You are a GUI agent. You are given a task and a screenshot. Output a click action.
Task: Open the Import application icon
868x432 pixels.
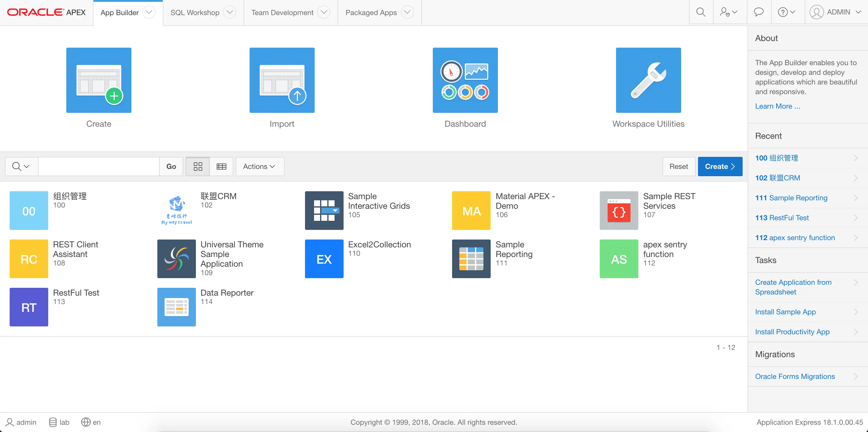click(282, 80)
